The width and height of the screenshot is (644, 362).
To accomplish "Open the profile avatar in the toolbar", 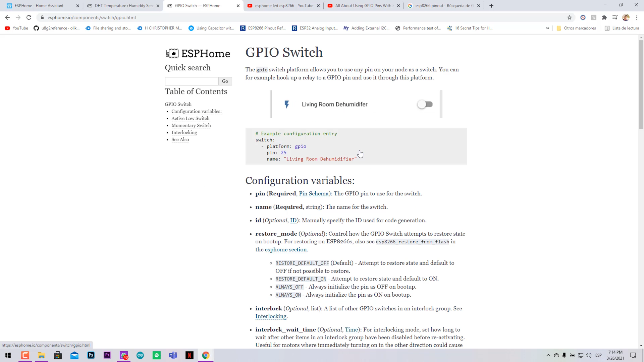I will coord(626,17).
